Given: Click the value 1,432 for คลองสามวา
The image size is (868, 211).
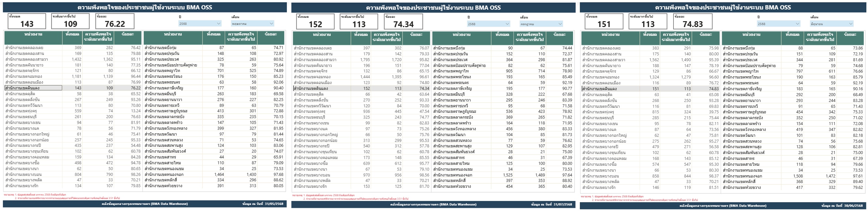Looking at the screenshot, I should tap(76, 59).
